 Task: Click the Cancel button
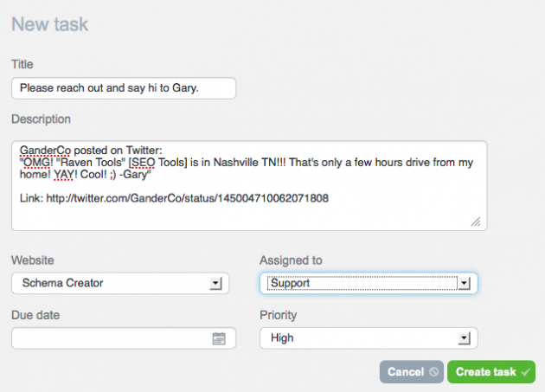pos(412,372)
